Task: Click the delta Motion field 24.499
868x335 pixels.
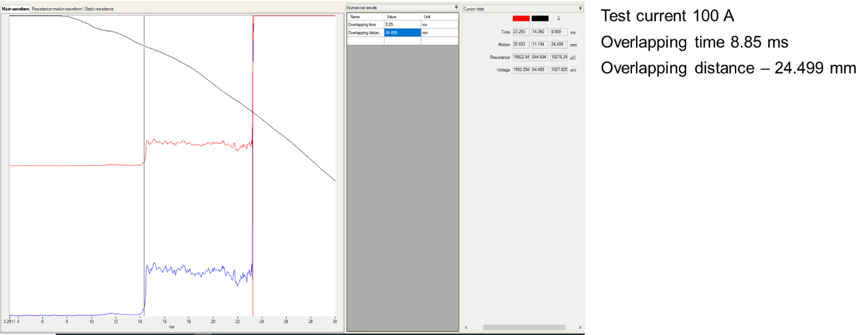Action: tap(559, 44)
